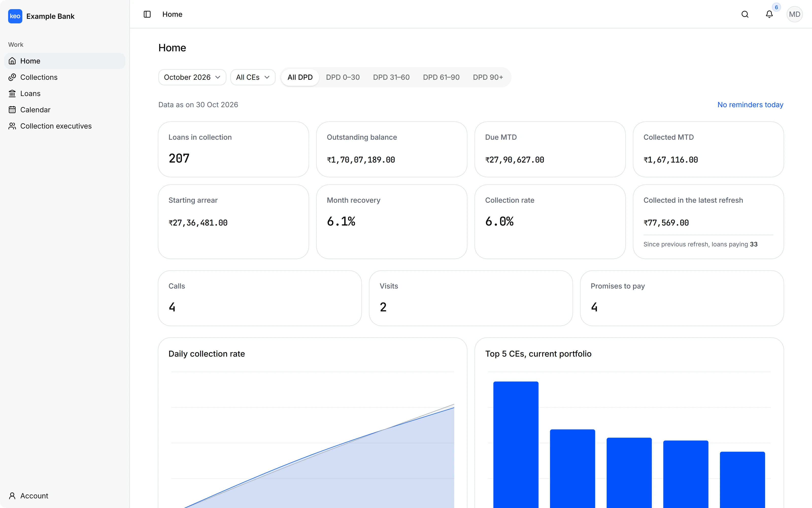Click the Promises to pay card
The height and width of the screenshot is (508, 812).
682,298
